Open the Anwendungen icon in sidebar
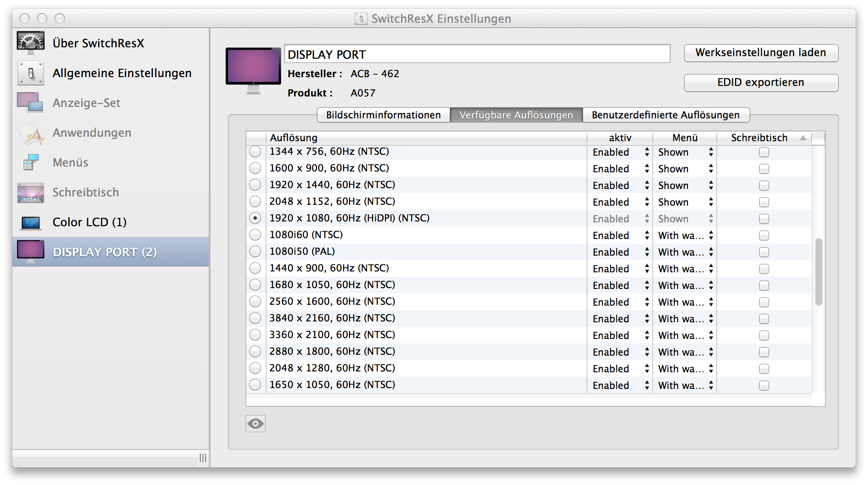Image resolution: width=868 pixels, height=485 pixels. (31, 132)
